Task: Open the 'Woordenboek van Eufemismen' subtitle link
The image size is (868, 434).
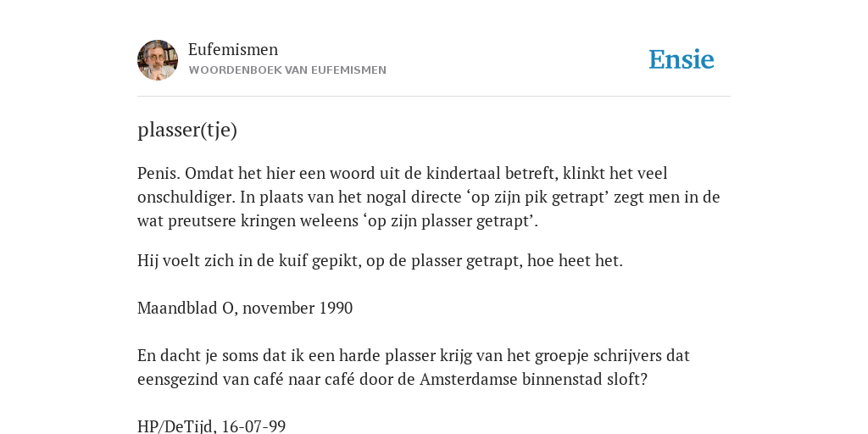Action: click(x=287, y=70)
